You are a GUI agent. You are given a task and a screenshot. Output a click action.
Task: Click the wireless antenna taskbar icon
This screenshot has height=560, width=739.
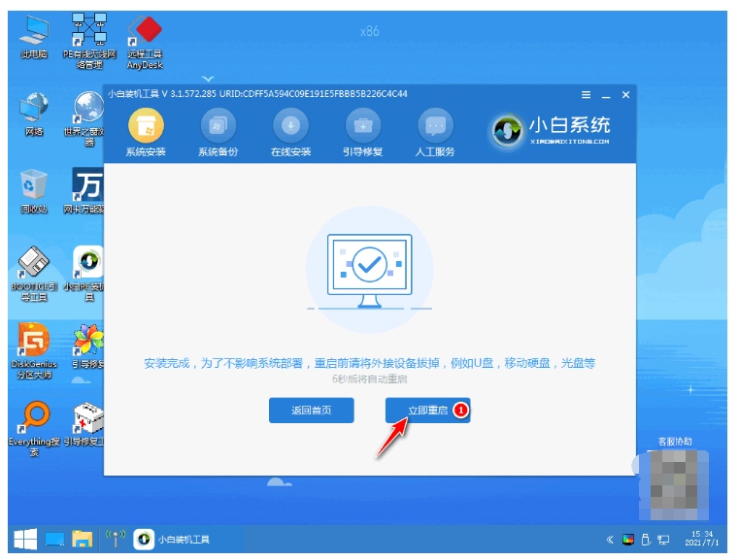[116, 539]
